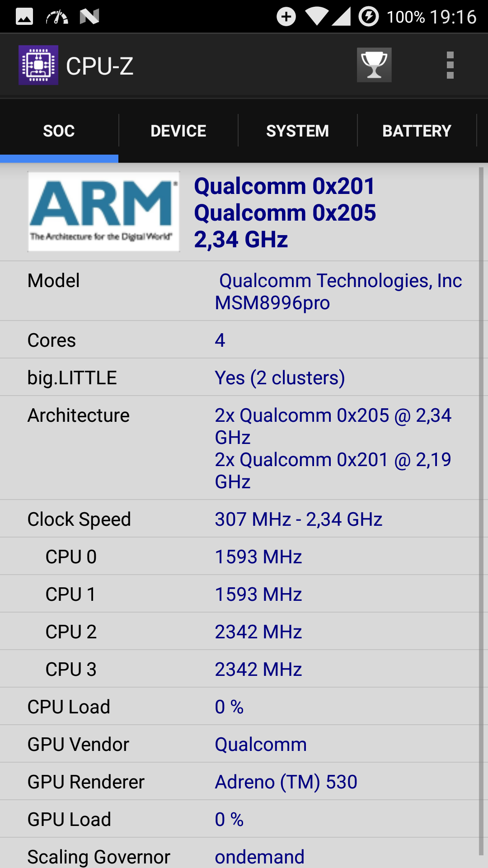Image resolution: width=488 pixels, height=868 pixels.
Task: Tap the CPU 2 frequency row
Action: 239,632
